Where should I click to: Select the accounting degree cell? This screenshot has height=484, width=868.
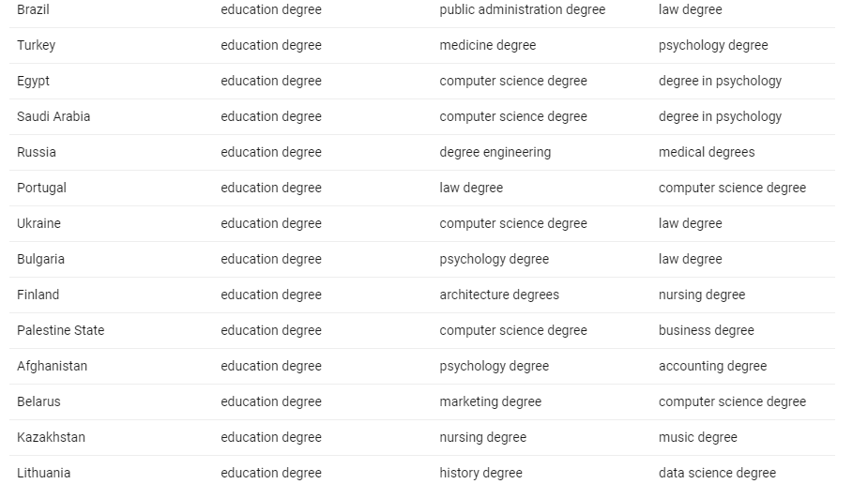pos(712,366)
